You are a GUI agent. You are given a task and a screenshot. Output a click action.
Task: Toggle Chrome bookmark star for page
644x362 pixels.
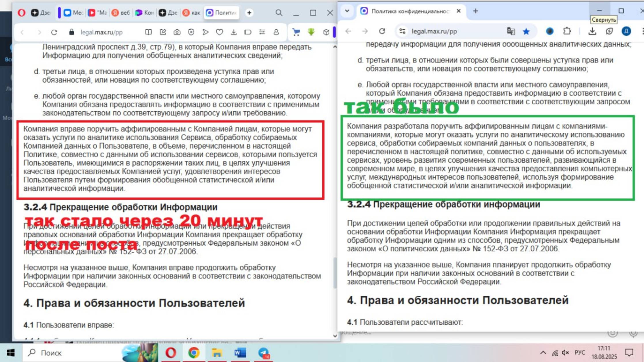tap(526, 31)
